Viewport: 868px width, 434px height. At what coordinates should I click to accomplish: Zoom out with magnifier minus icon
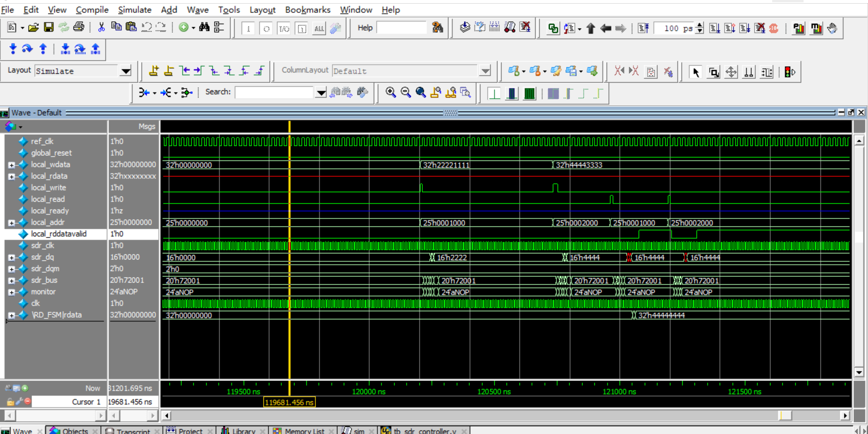click(406, 93)
